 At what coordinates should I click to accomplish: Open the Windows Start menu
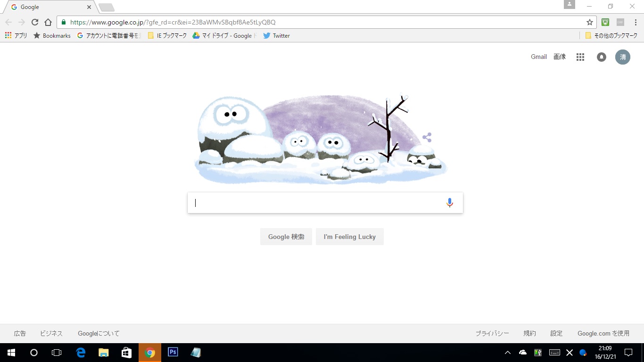11,353
